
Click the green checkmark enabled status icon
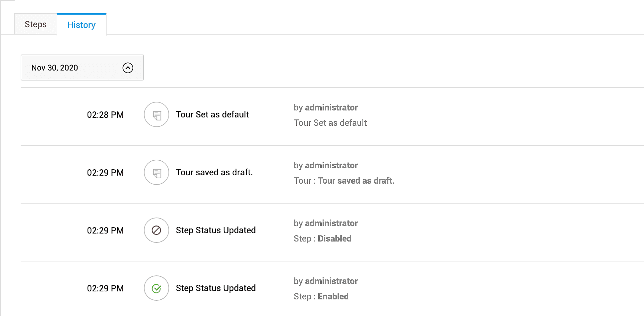pyautogui.click(x=157, y=288)
